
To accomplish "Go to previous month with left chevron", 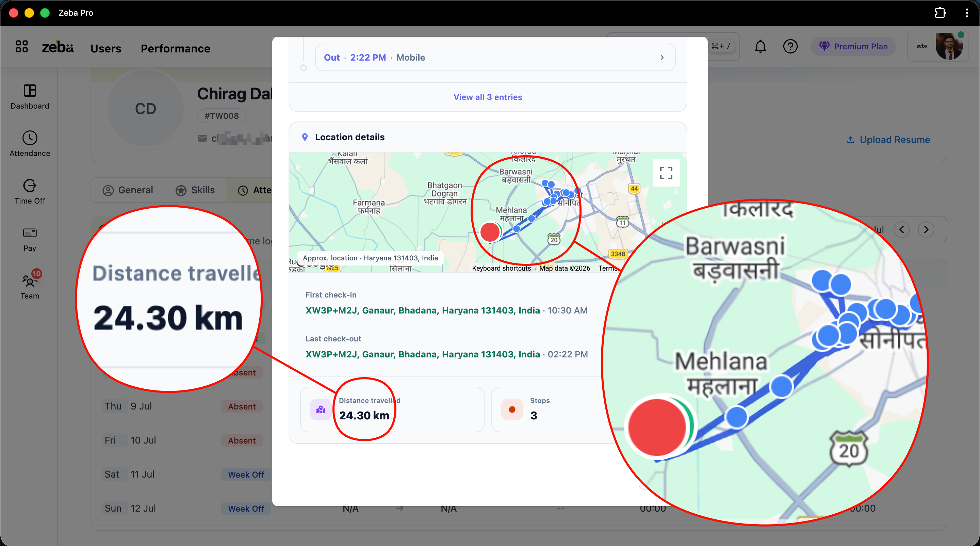I will click(x=901, y=229).
